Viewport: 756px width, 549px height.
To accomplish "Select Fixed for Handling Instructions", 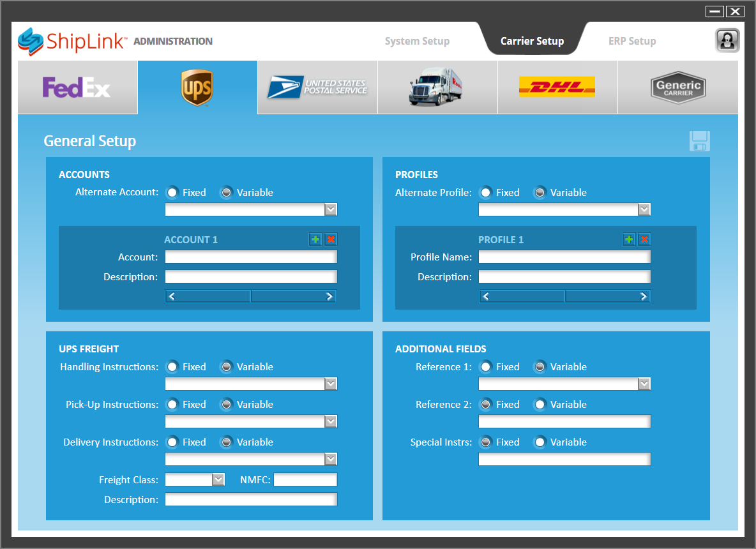I will pyautogui.click(x=172, y=367).
